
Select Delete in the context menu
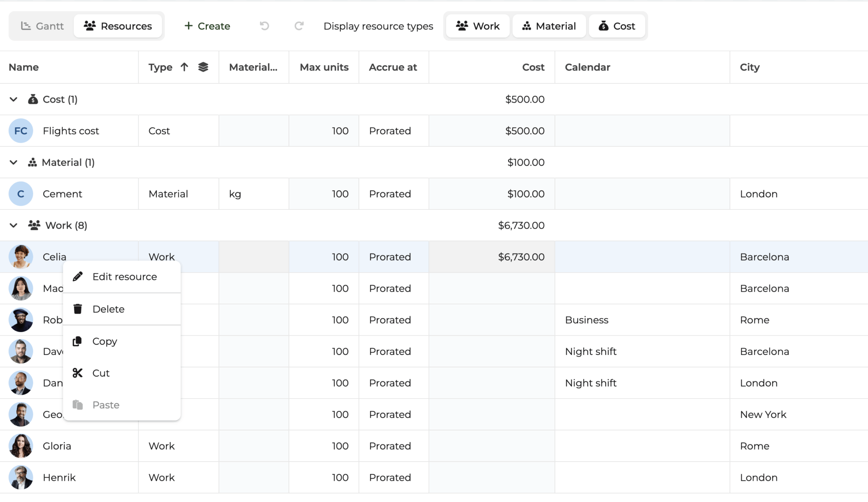[108, 309]
